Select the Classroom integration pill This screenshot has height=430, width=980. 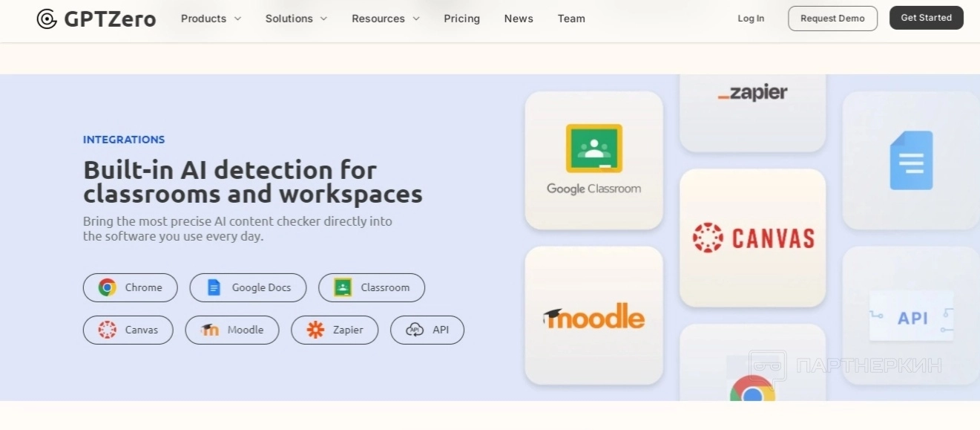[x=372, y=287]
